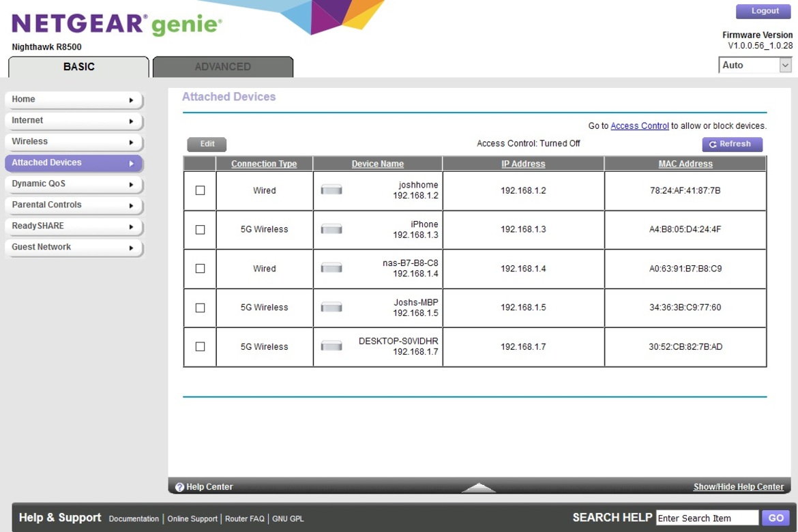Click the GO search button
Viewport: 798px width, 532px height.
click(775, 518)
